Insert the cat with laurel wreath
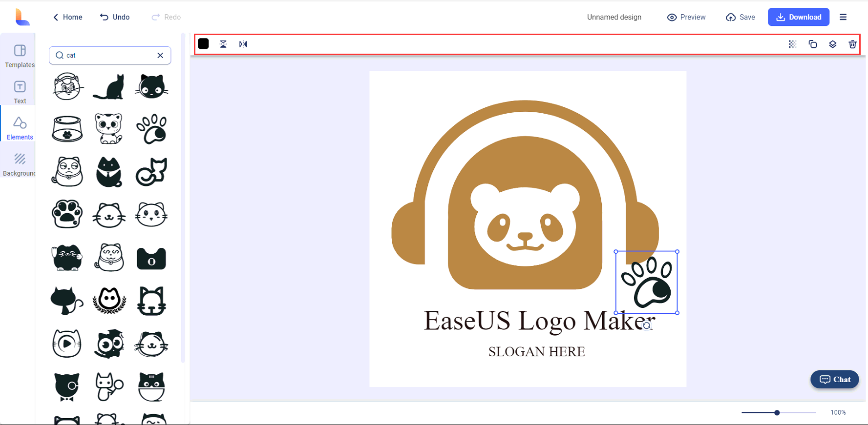 pos(109,300)
